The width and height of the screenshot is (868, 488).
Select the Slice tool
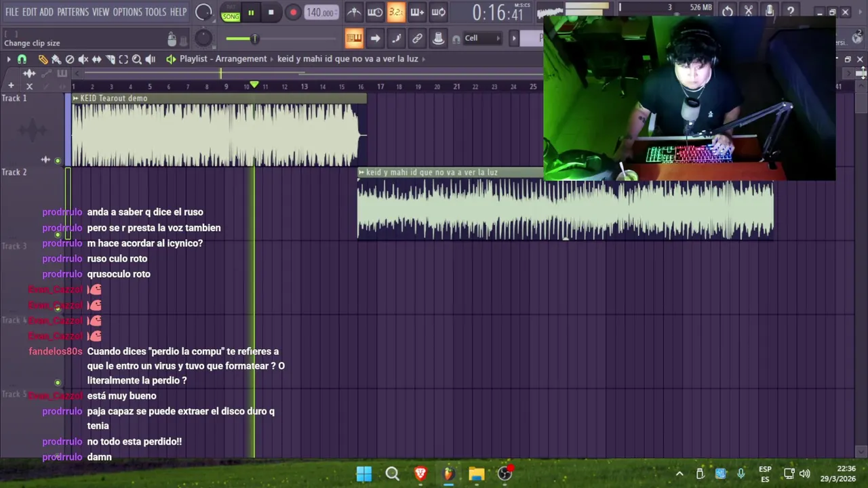pos(110,59)
